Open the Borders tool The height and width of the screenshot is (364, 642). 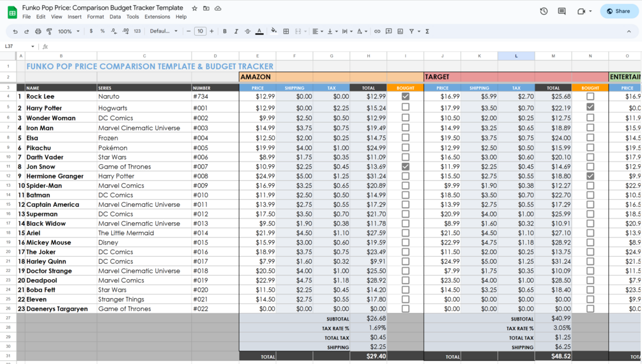click(286, 31)
